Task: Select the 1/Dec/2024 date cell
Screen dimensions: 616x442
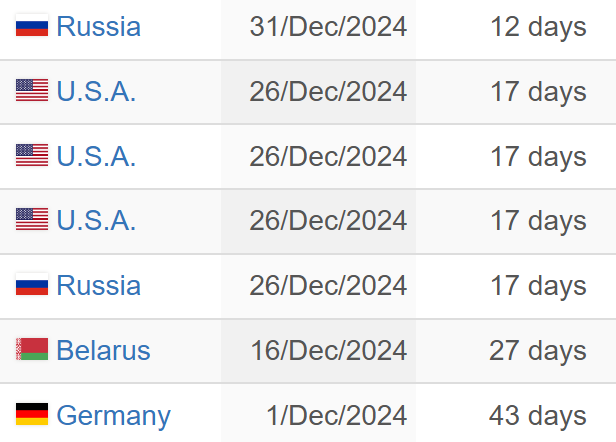Action: click(x=336, y=415)
